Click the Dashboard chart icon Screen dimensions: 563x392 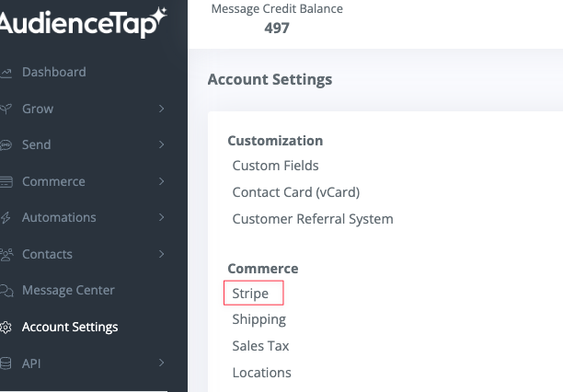(x=6, y=73)
